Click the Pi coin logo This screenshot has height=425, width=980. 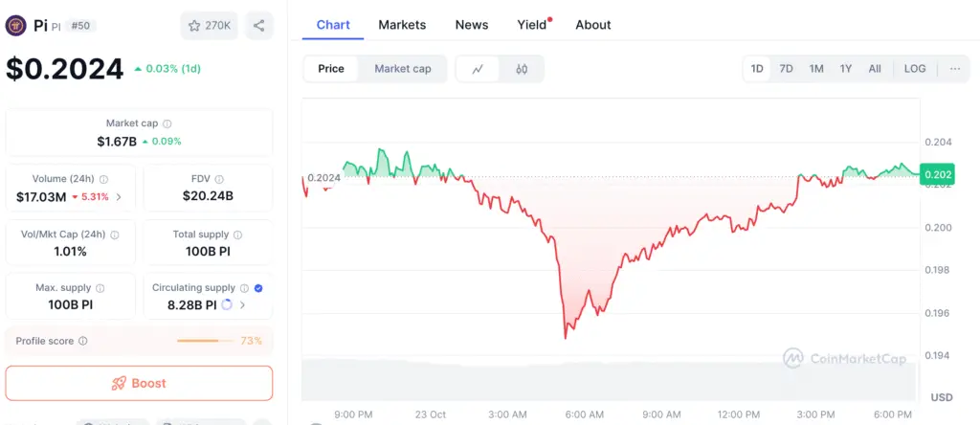[15, 26]
